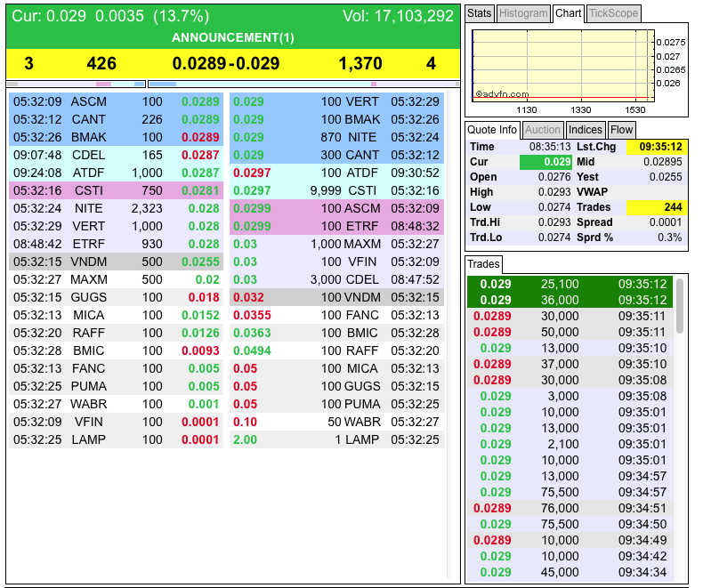This screenshot has height=588, width=703.
Task: Open the Auction tab
Action: point(543,130)
